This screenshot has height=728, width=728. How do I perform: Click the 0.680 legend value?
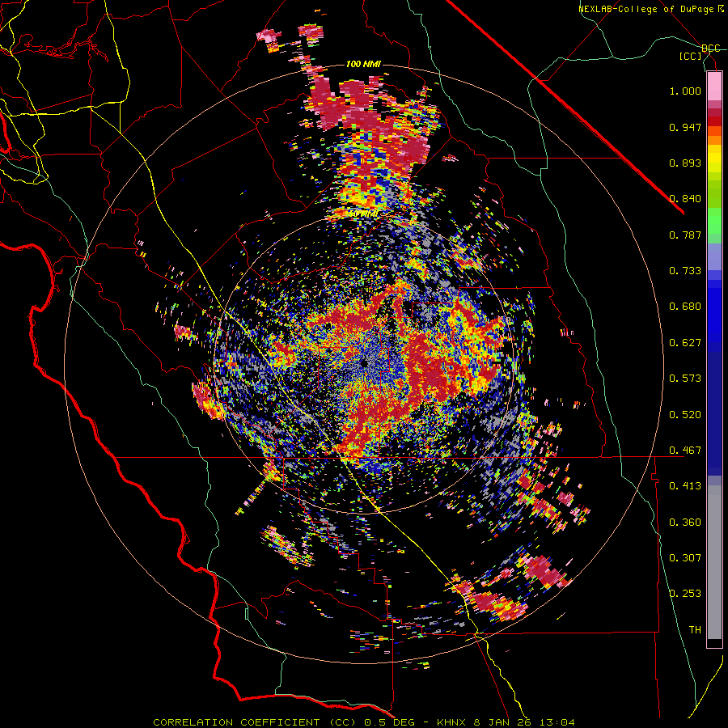685,307
